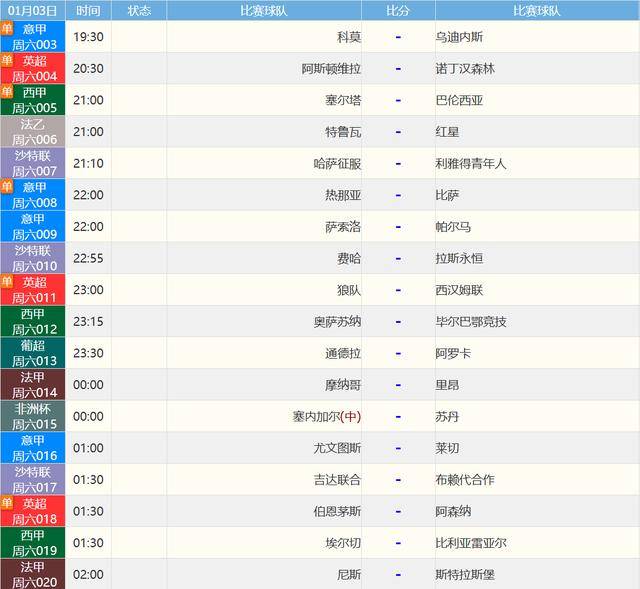
Task: Open the 意甲 周六016 league cell
Action: (x=33, y=448)
